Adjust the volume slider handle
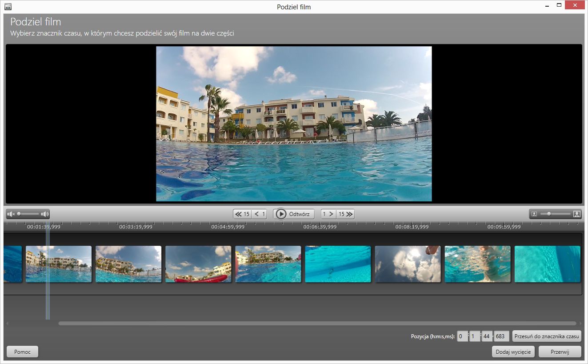 click(x=19, y=214)
